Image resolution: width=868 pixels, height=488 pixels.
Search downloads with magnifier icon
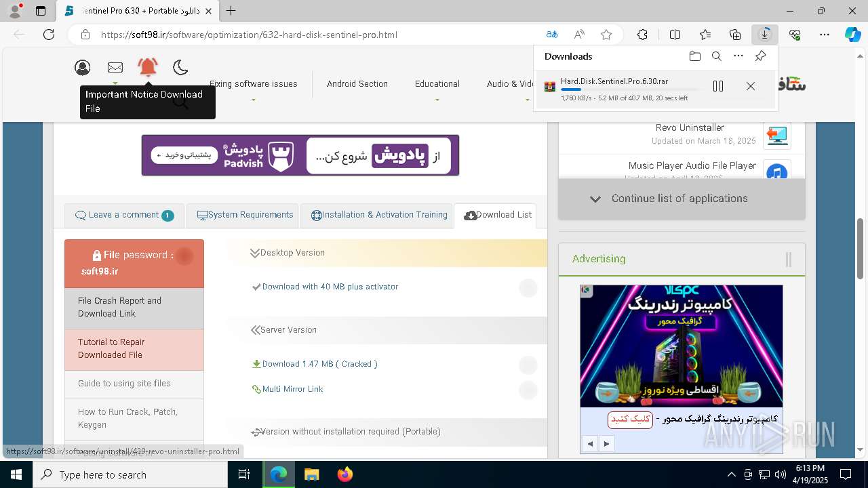[717, 56]
